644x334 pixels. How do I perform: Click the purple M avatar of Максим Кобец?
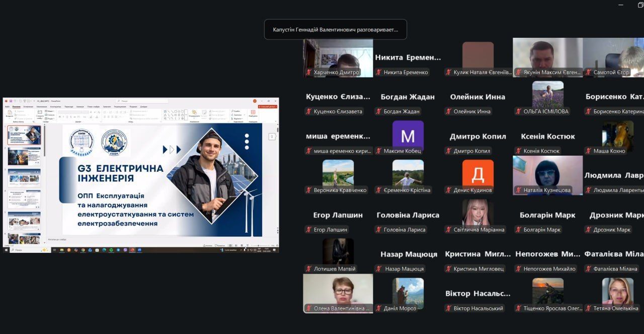click(408, 136)
